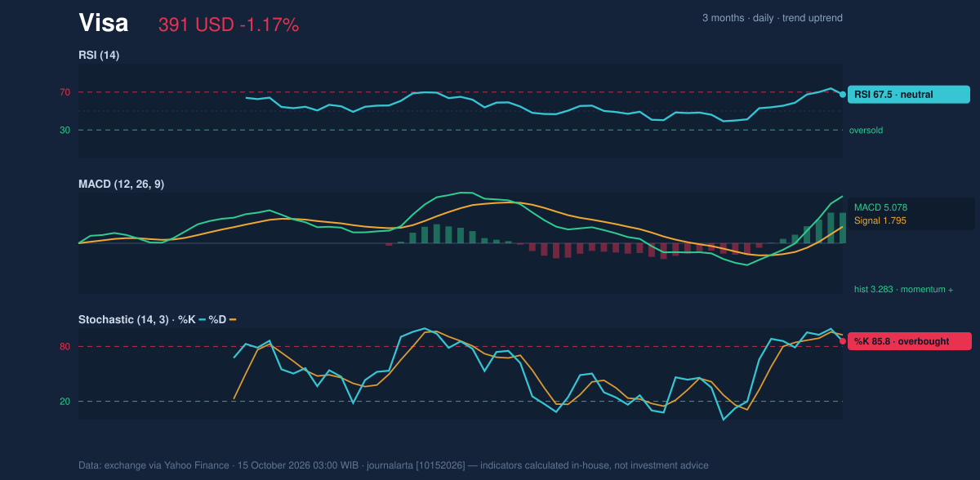980x480 pixels.
Task: Click the data source footer text
Action: pyautogui.click(x=394, y=465)
